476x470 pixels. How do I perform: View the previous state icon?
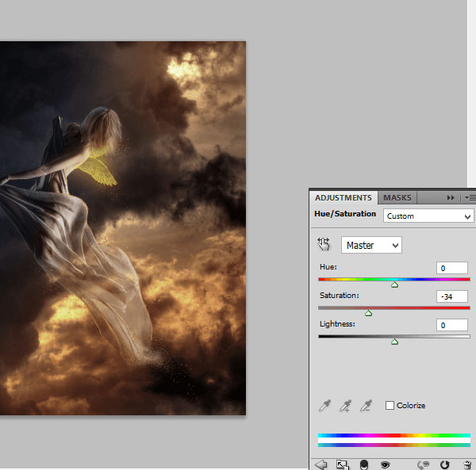423,464
